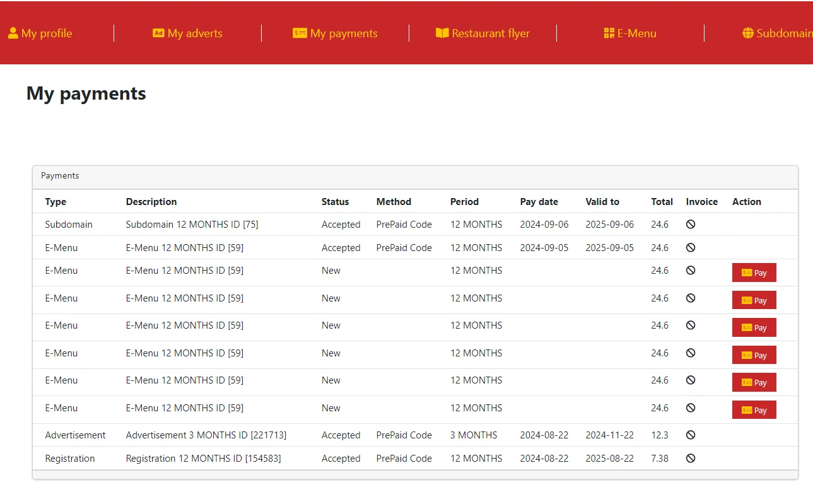Click the book icon beside Restaurant flyer

click(x=442, y=33)
